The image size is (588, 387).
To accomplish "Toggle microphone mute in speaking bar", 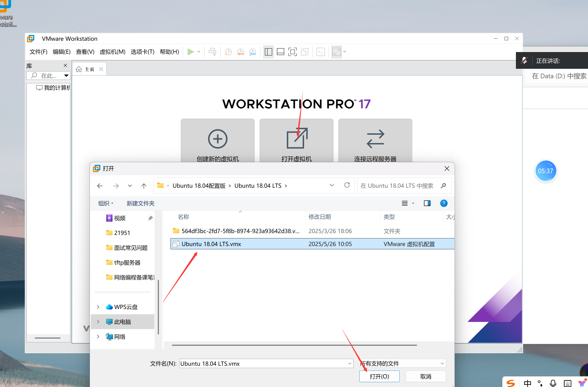I will (x=524, y=60).
